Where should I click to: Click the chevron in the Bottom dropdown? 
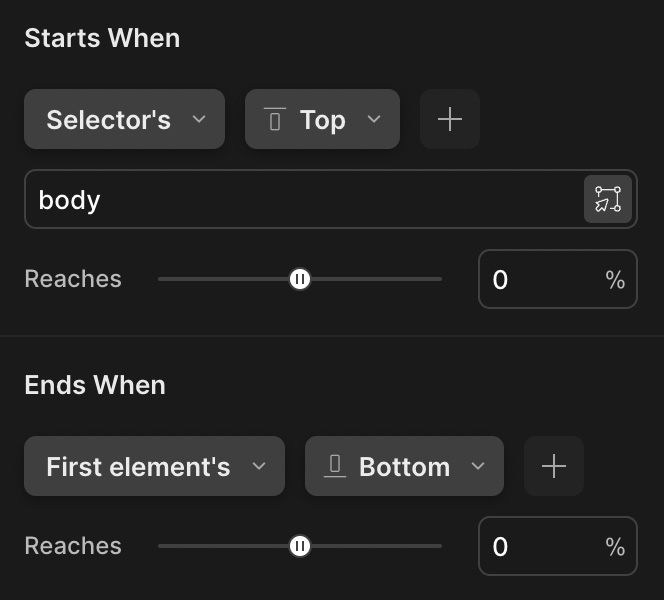click(x=478, y=467)
